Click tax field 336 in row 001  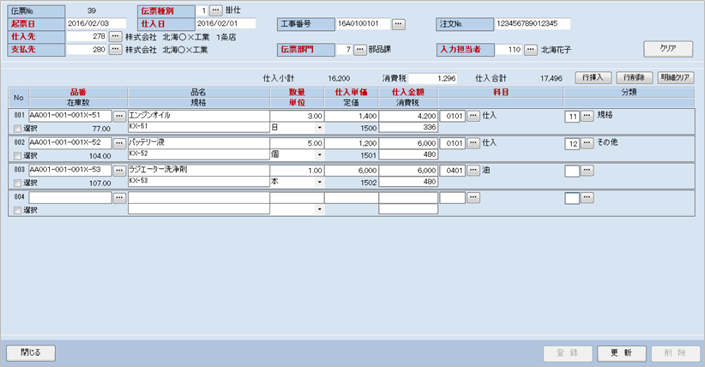408,128
